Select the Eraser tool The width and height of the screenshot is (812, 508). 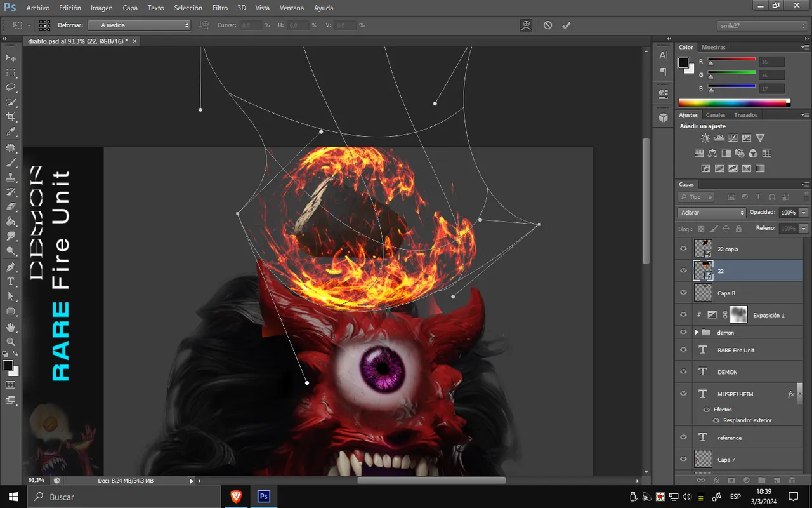pyautogui.click(x=11, y=206)
